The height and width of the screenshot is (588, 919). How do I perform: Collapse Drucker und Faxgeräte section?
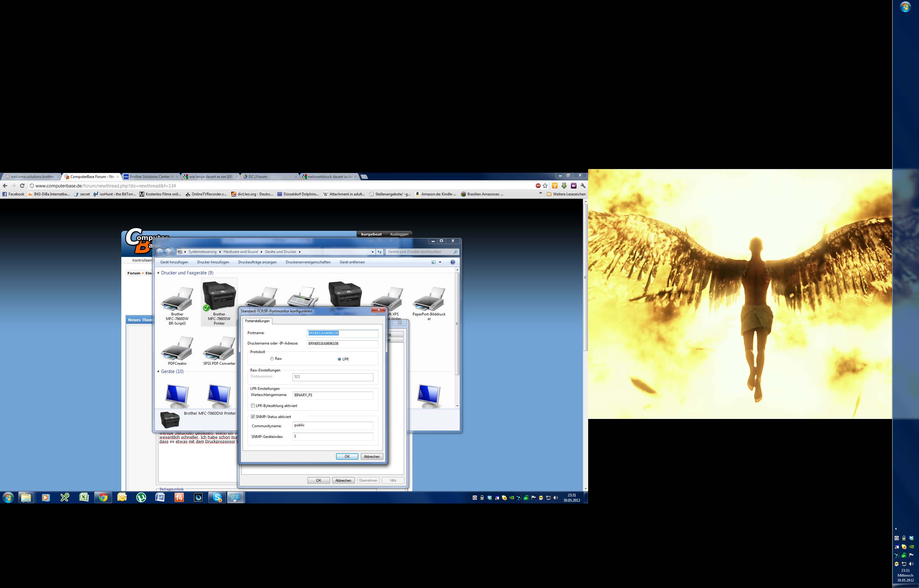point(158,273)
